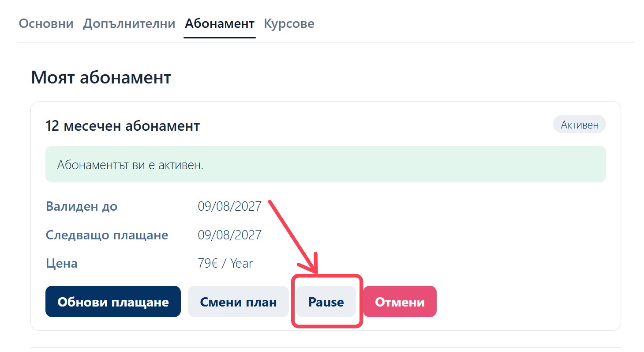Click the date next to Валиден до

pyautogui.click(x=229, y=206)
